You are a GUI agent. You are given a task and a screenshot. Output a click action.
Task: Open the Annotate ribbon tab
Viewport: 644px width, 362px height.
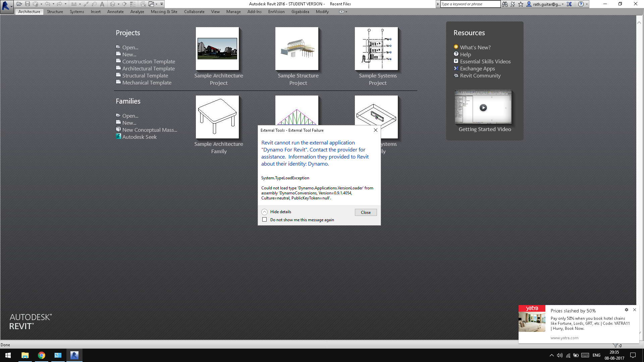click(115, 12)
